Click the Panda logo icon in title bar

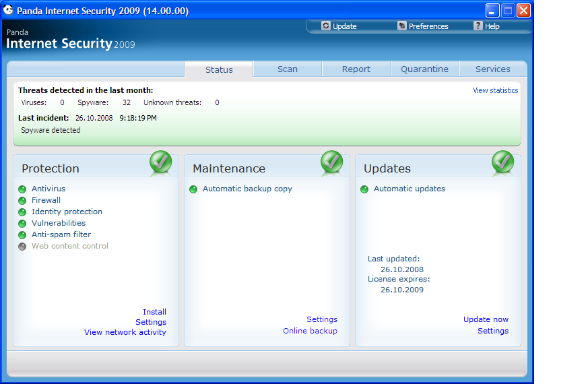coord(8,11)
